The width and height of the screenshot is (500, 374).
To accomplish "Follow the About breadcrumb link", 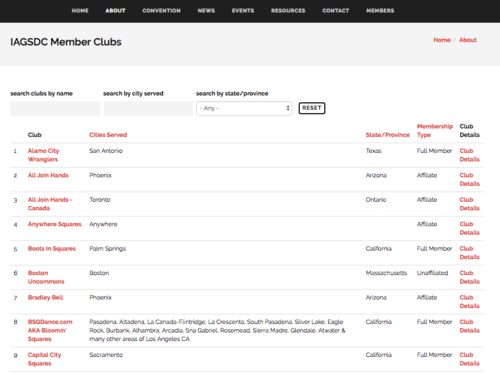I will click(468, 40).
